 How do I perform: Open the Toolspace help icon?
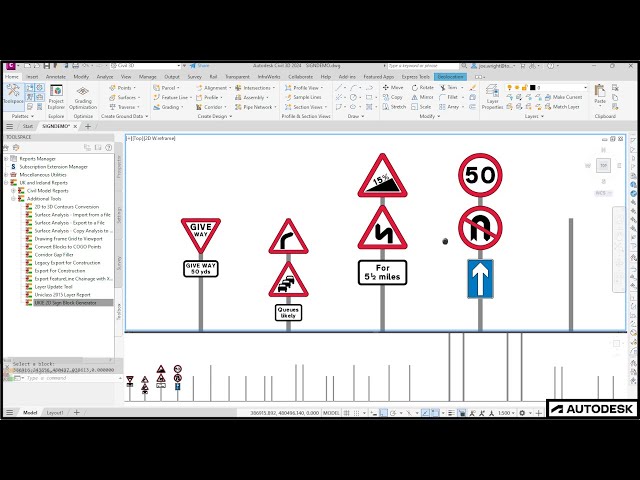click(x=109, y=147)
